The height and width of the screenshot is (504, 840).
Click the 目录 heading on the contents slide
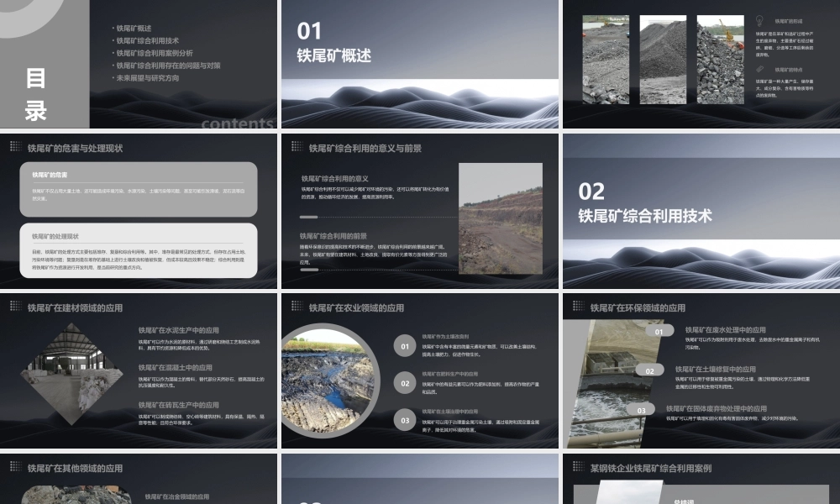35,94
